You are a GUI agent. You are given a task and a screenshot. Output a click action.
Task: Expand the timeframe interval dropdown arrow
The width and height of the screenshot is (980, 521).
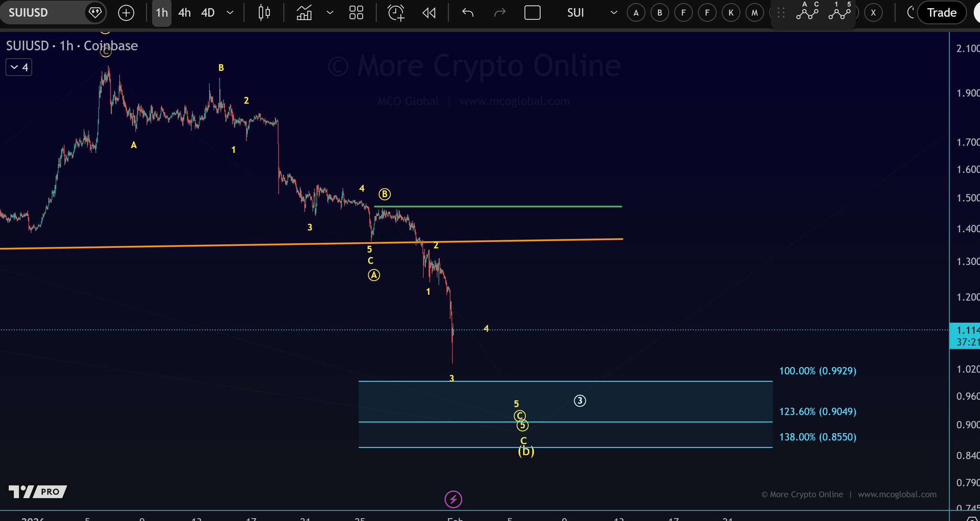(230, 13)
